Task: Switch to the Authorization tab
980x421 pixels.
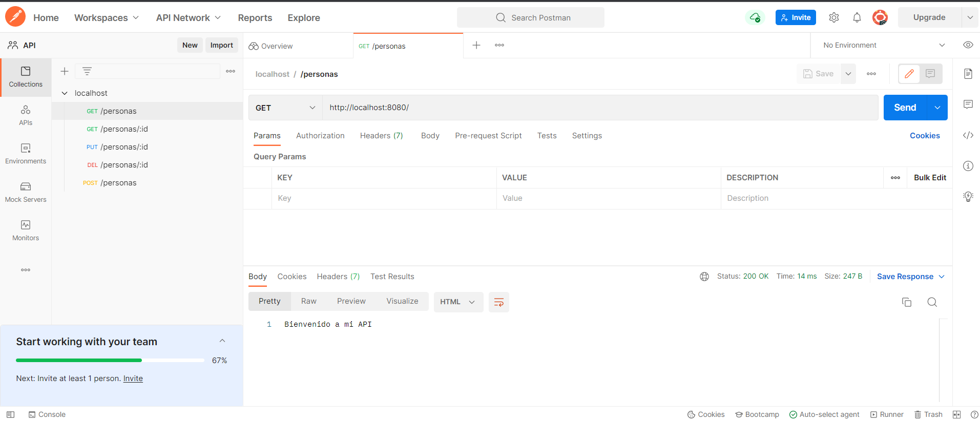Action: [x=320, y=136]
